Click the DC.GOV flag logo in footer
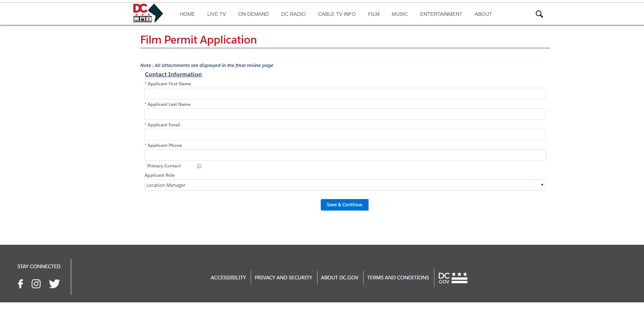 [453, 278]
